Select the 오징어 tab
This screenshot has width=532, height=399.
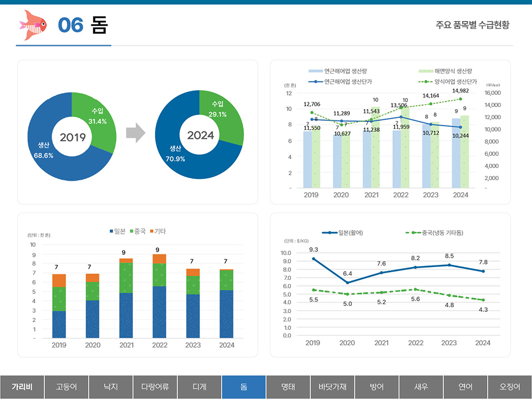click(510, 387)
